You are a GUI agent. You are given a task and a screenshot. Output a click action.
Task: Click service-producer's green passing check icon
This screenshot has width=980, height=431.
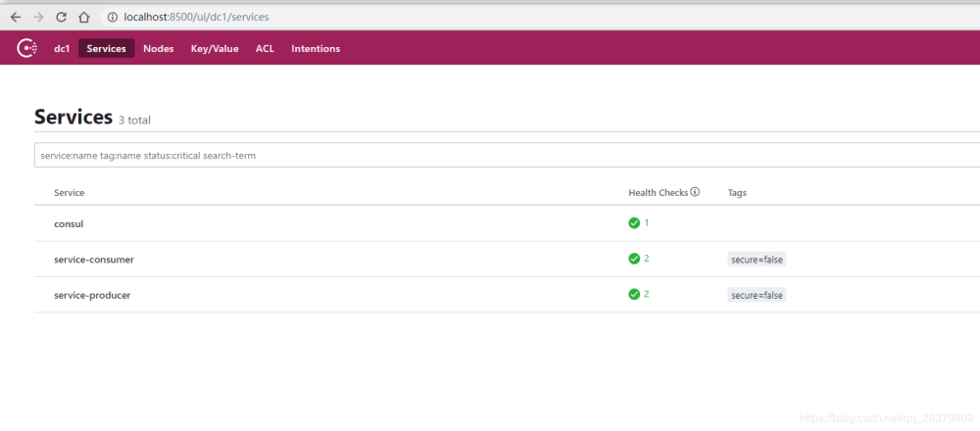coord(634,294)
